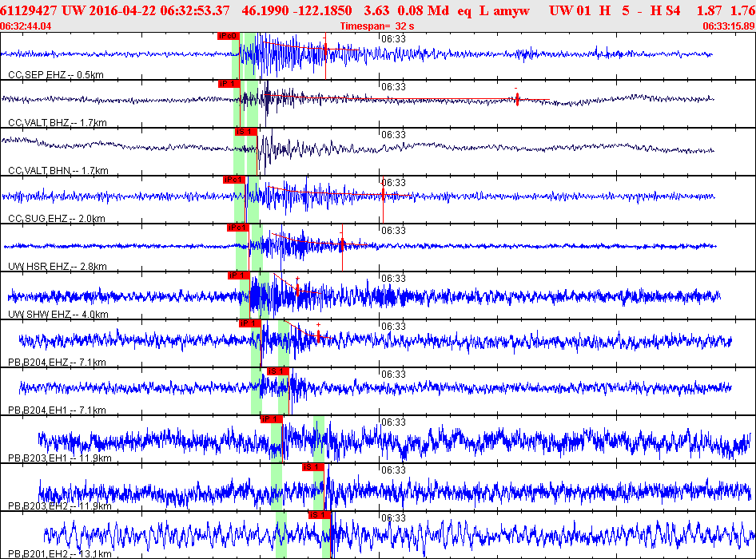The height and width of the screenshot is (559, 756).
Task: Select the iP 1 pick flag on PB.B203 EH1
Action: tap(272, 419)
